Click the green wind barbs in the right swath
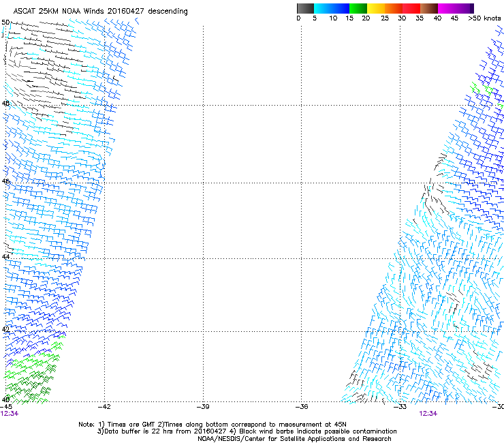The image size is (504, 443). pyautogui.click(x=482, y=89)
